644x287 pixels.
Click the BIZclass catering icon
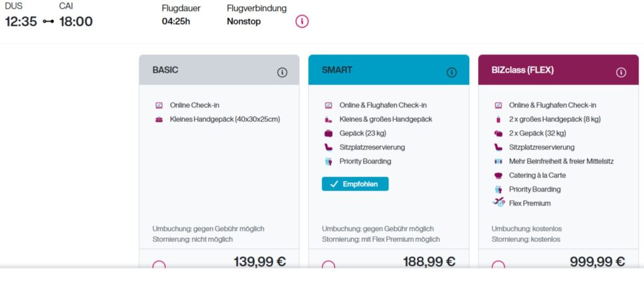click(498, 175)
